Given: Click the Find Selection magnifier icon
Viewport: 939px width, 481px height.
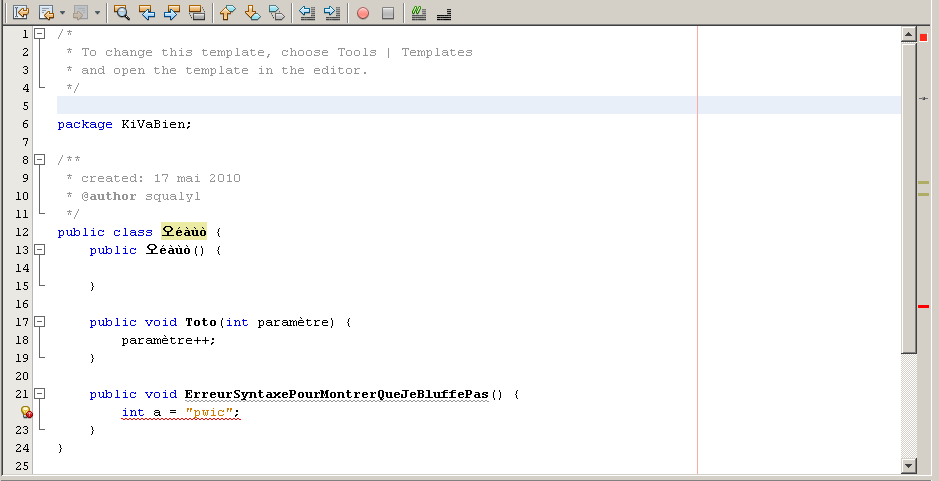Looking at the screenshot, I should coord(121,13).
